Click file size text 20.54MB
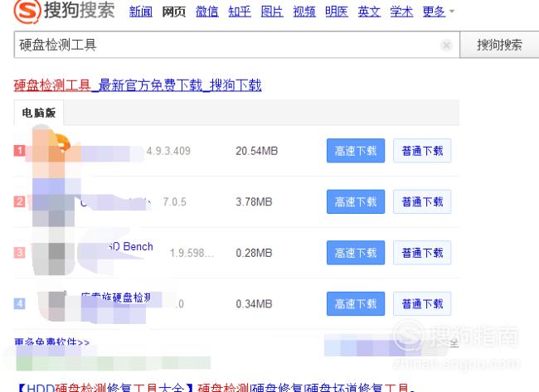 (x=257, y=151)
